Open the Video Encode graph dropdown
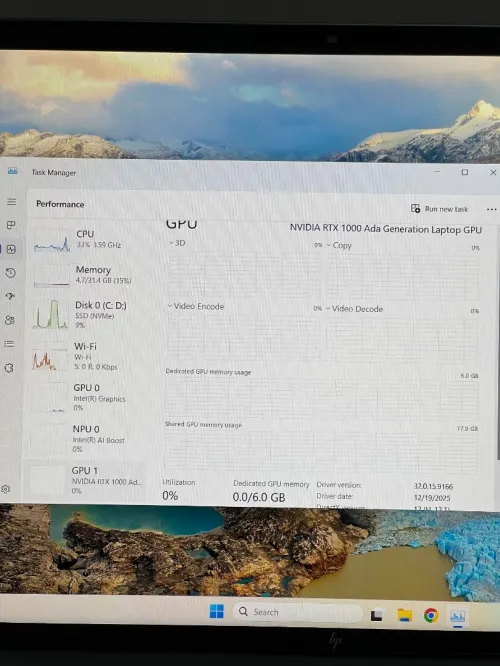This screenshot has width=500, height=666. coord(195,306)
